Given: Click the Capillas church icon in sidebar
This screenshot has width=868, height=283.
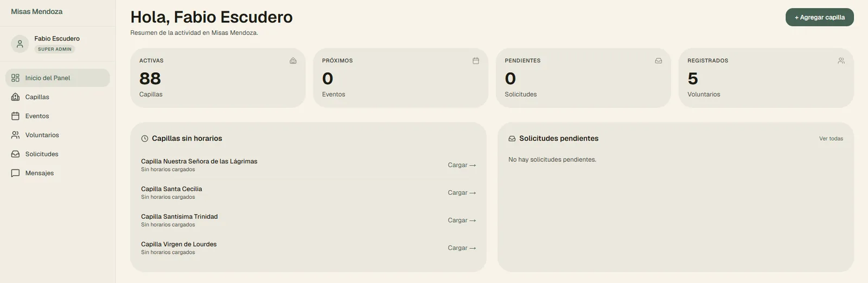Looking at the screenshot, I should (15, 97).
